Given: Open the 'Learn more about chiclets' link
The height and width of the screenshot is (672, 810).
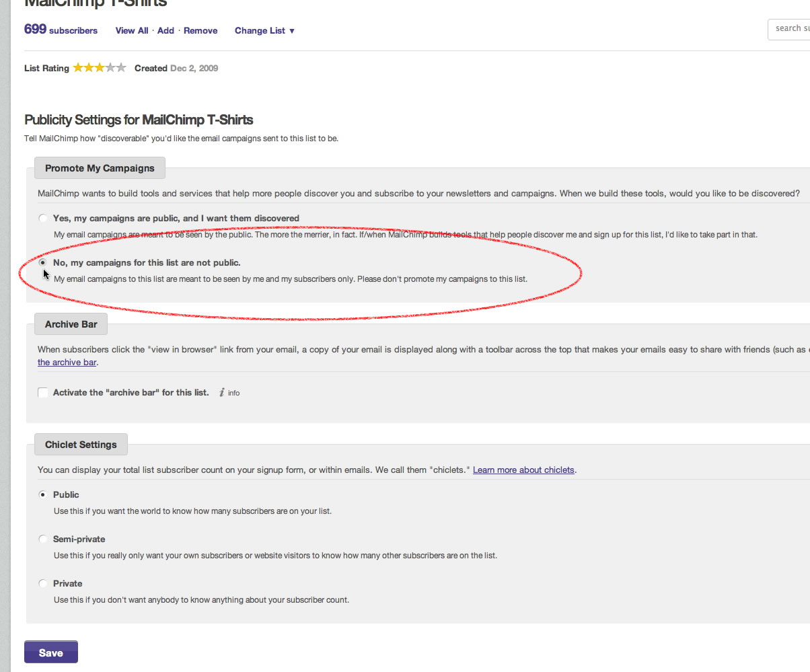Looking at the screenshot, I should coord(523,470).
